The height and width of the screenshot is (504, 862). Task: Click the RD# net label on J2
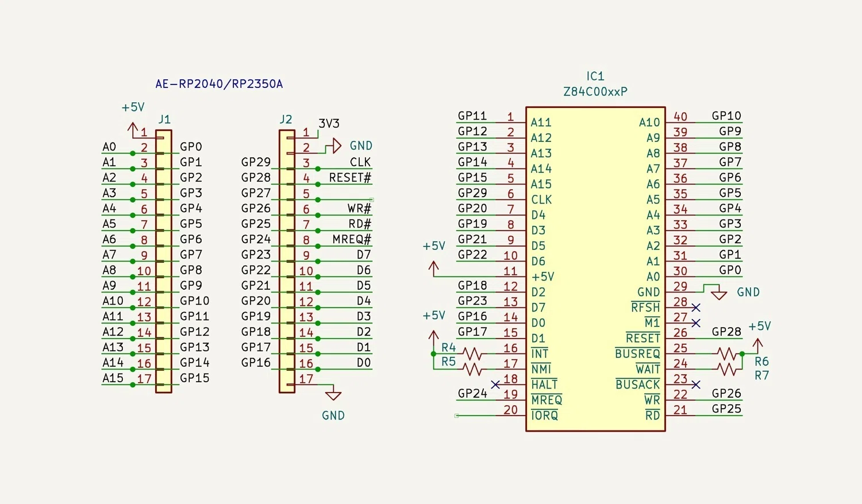point(360,224)
